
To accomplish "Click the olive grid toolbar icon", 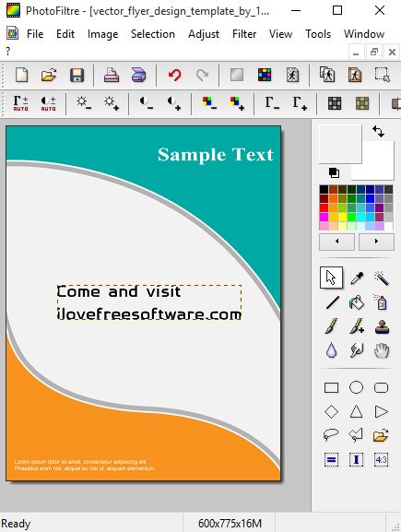I will coord(362,103).
